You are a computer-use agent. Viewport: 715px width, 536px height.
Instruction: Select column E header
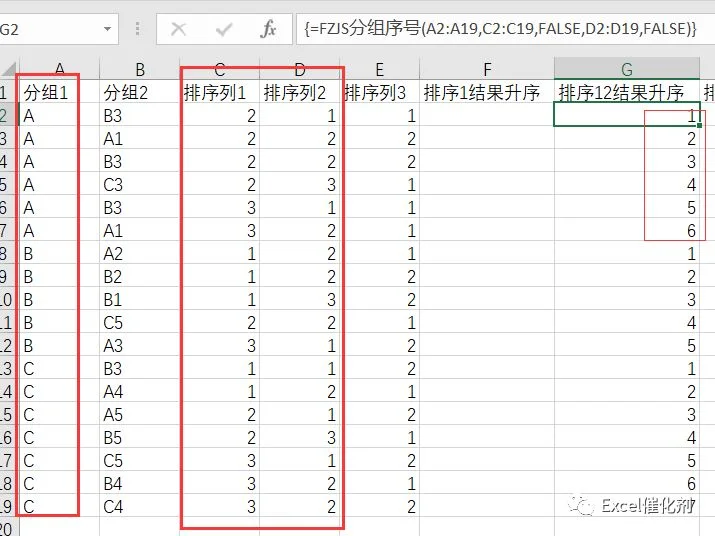point(379,69)
